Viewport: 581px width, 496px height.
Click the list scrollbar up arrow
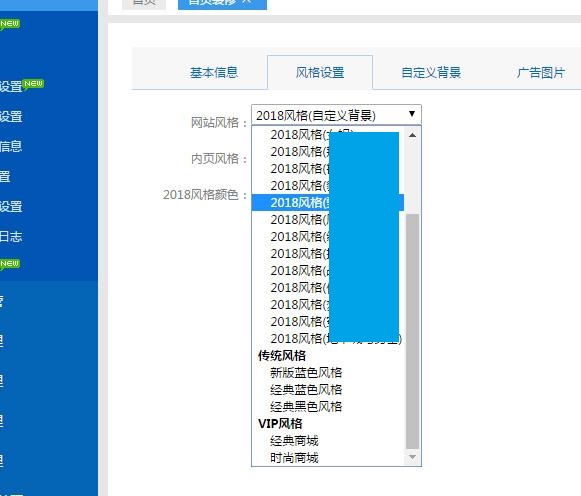[412, 135]
